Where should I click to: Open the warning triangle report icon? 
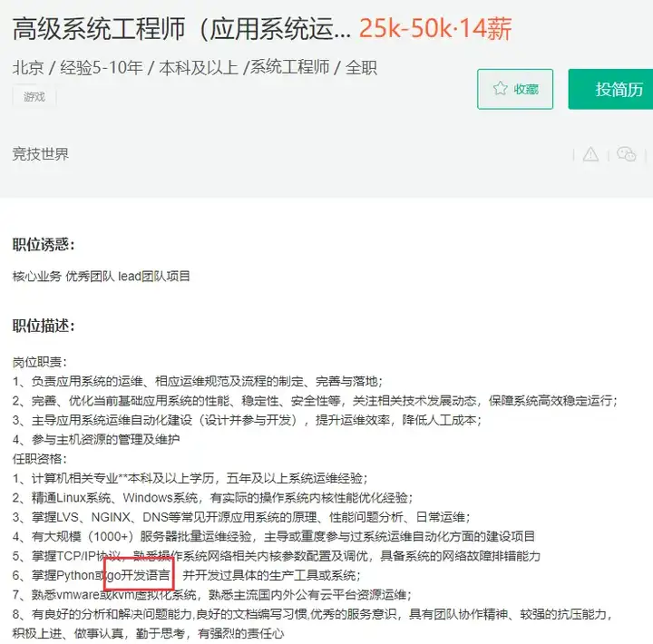(x=590, y=154)
